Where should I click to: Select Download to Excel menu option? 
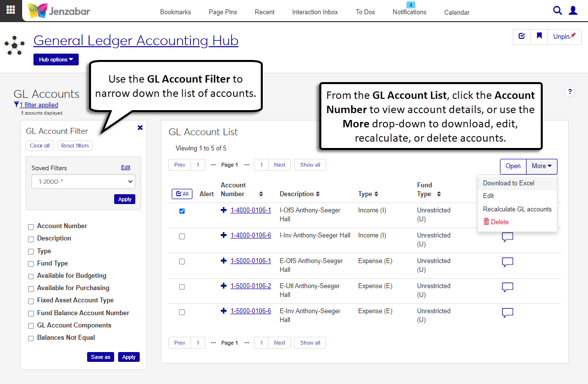point(508,183)
